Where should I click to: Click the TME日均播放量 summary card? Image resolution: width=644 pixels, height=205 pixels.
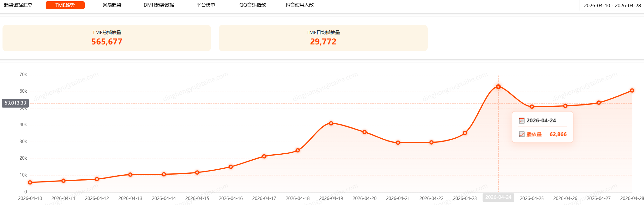pyautogui.click(x=323, y=38)
